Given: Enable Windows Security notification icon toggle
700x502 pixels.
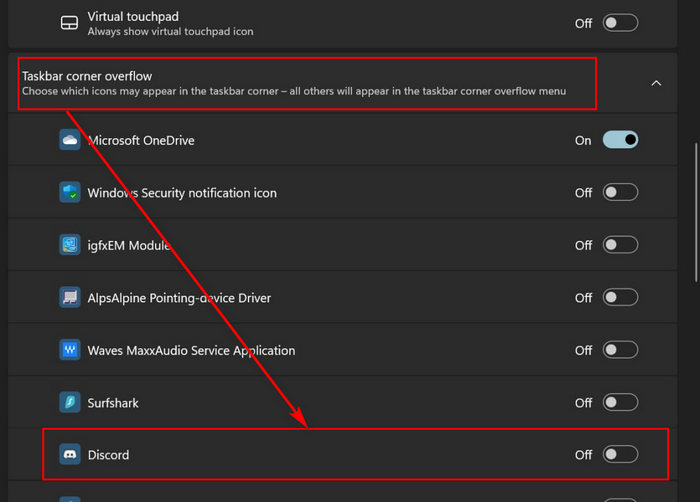Looking at the screenshot, I should (620, 192).
